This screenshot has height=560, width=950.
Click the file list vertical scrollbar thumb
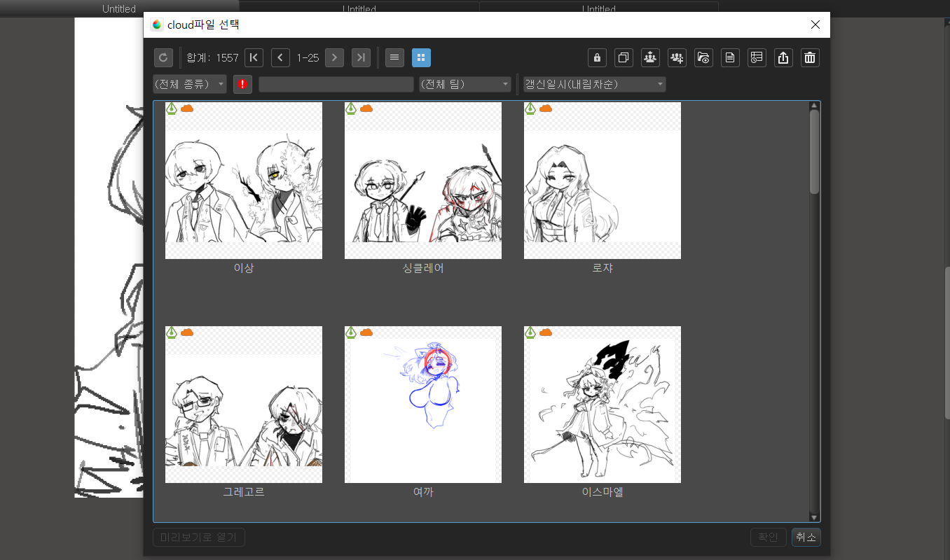click(814, 151)
